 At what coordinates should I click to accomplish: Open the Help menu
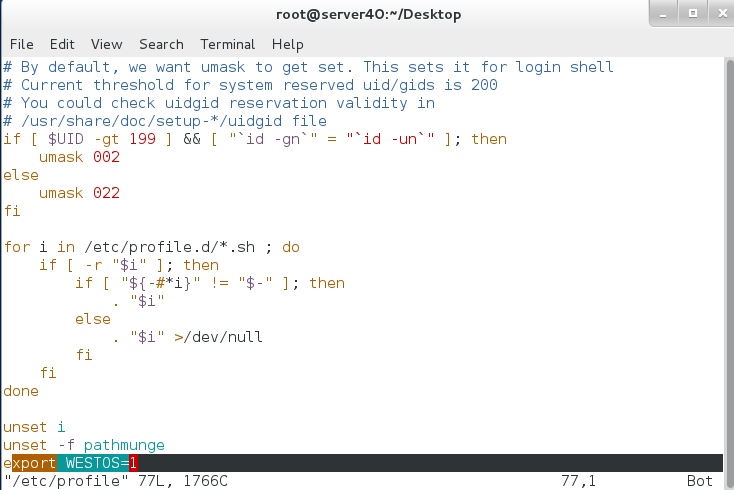pos(287,44)
